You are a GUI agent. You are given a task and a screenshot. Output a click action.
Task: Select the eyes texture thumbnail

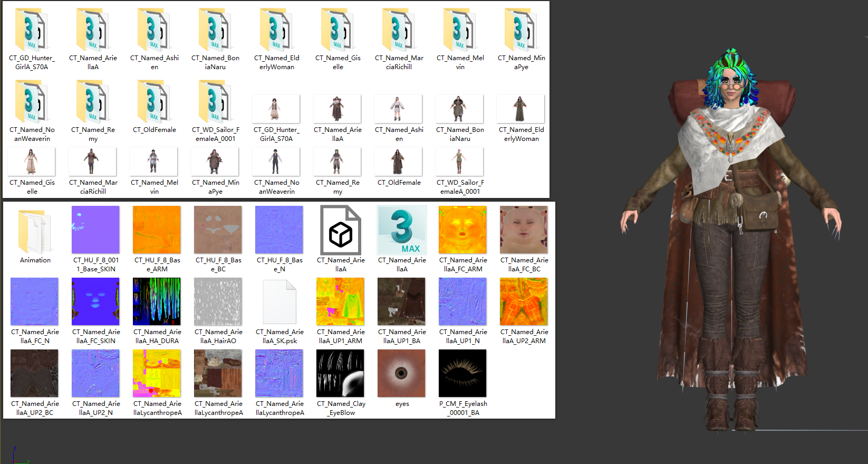[x=401, y=373]
